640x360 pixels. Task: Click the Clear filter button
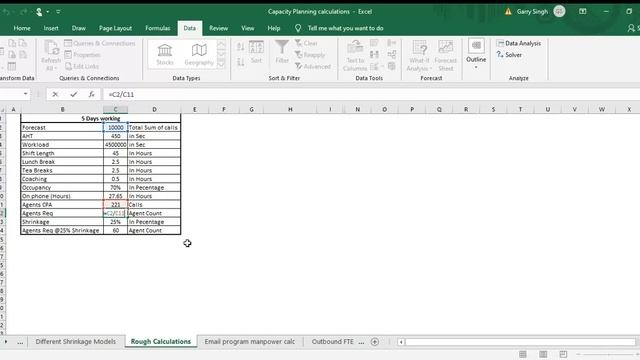[306, 43]
